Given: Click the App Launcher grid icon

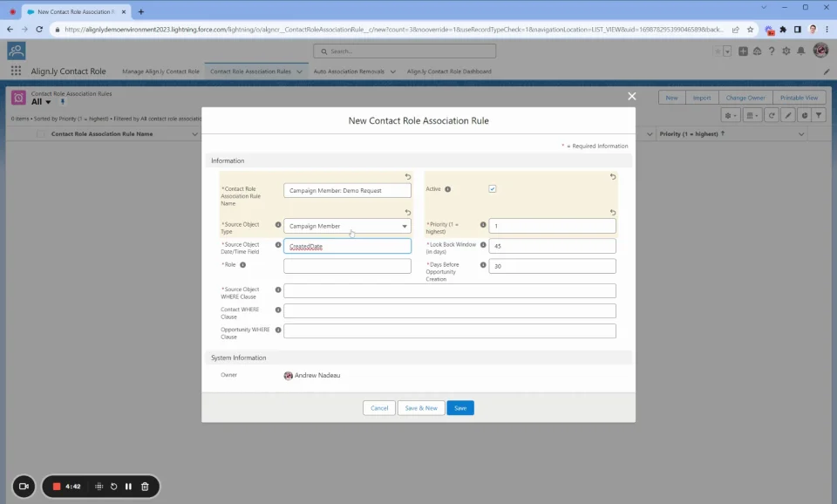Looking at the screenshot, I should (x=16, y=71).
